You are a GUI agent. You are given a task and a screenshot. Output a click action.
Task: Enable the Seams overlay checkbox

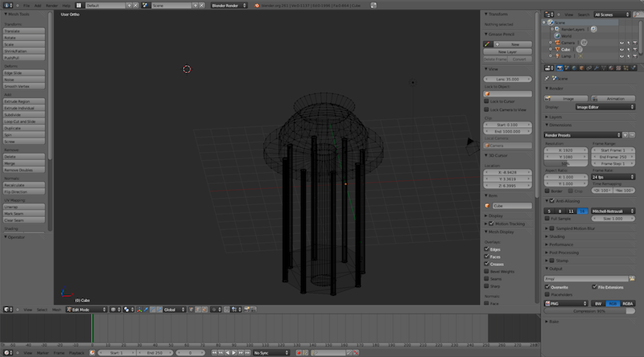tap(486, 279)
